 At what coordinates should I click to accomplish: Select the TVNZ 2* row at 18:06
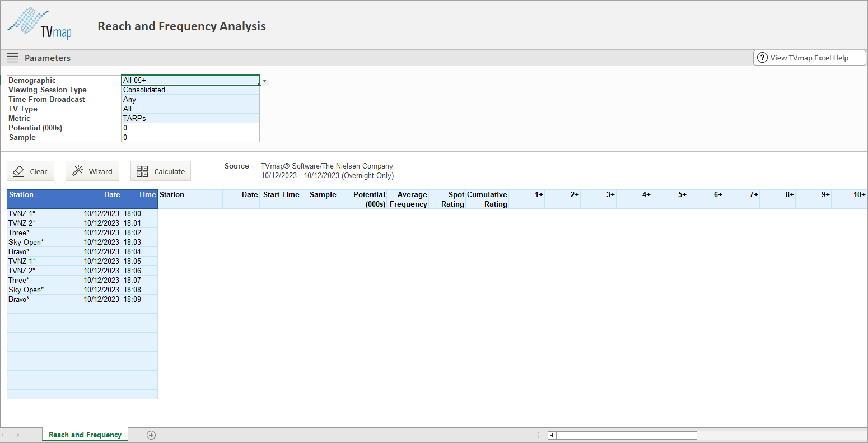click(x=82, y=271)
